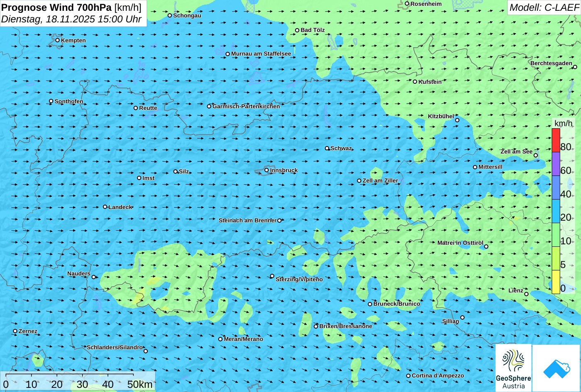Image resolution: width=581 pixels, height=392 pixels.
Task: Click the Sterzing/Vipiteno marker
Action: click(272, 276)
